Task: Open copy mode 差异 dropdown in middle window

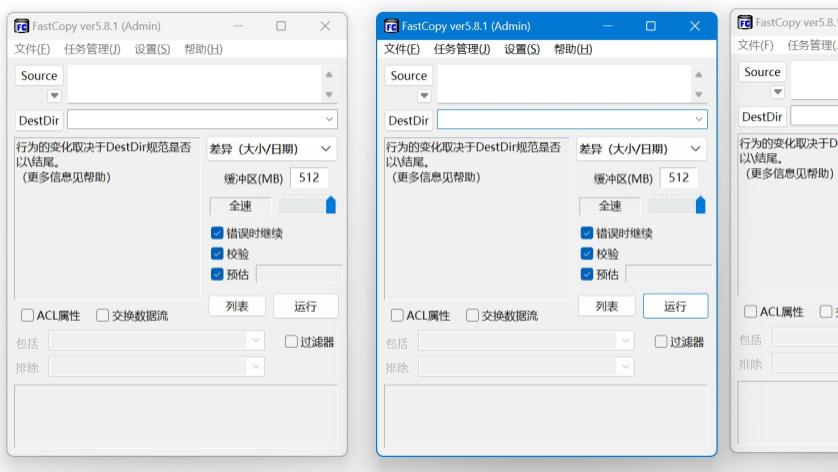Action: pyautogui.click(x=642, y=149)
